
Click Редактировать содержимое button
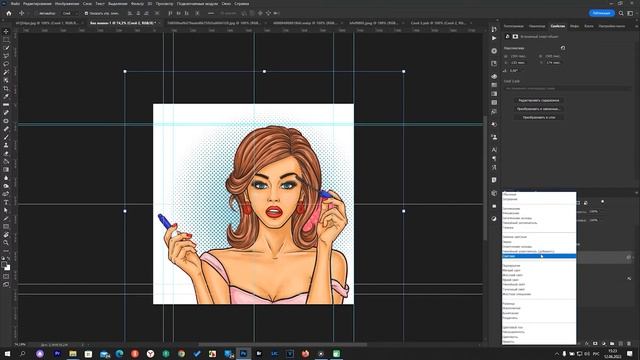(x=538, y=100)
